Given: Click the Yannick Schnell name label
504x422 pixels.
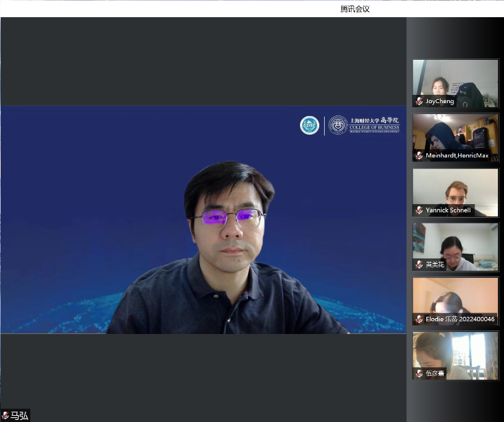Looking at the screenshot, I should 448,210.
